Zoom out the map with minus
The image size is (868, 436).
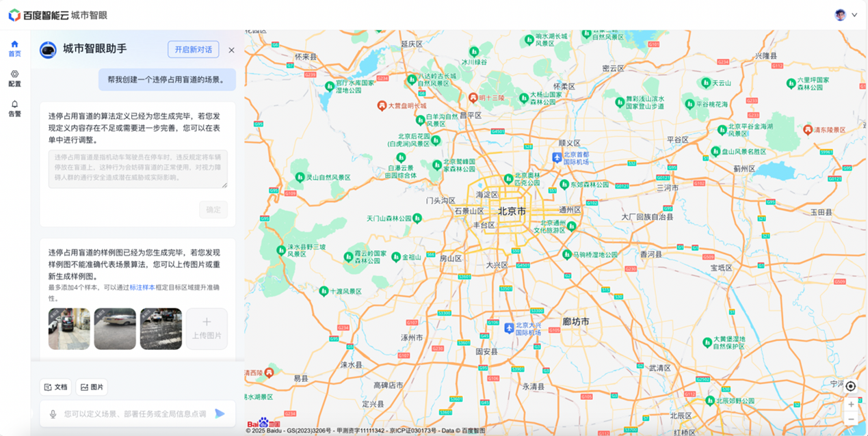(x=851, y=419)
